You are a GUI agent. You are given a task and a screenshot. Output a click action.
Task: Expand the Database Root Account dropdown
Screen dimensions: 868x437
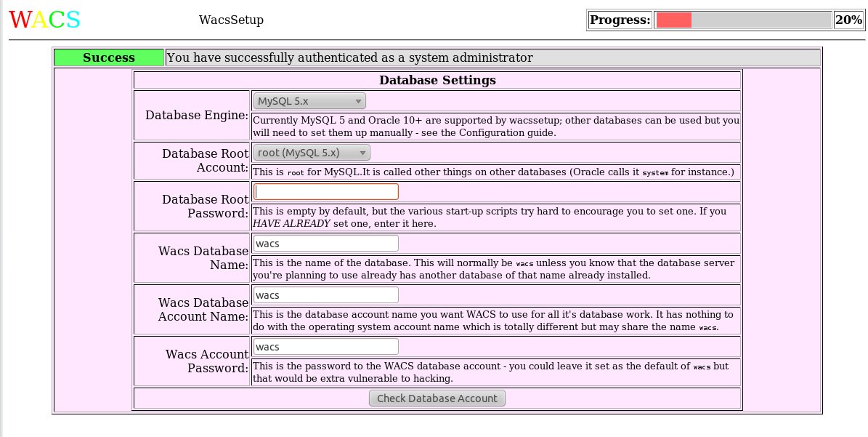[x=312, y=152]
